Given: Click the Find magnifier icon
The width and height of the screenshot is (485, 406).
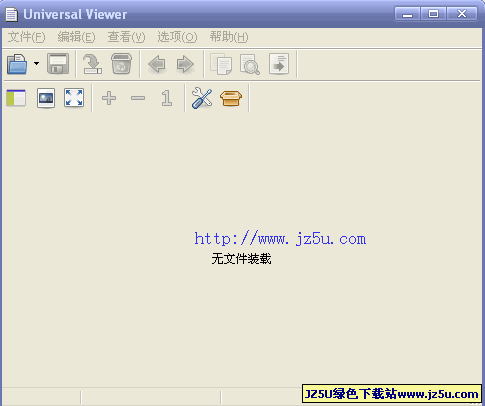Looking at the screenshot, I should [250, 64].
